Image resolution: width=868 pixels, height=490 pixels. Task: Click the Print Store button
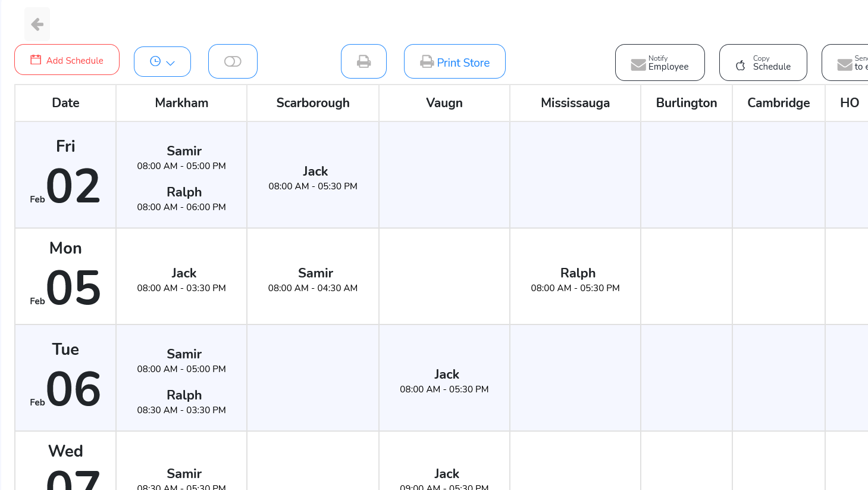(455, 62)
